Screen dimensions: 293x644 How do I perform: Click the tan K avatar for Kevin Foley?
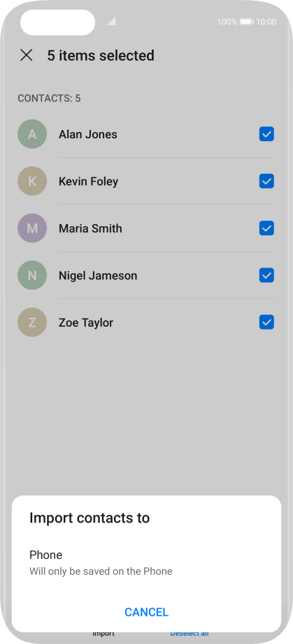[32, 181]
